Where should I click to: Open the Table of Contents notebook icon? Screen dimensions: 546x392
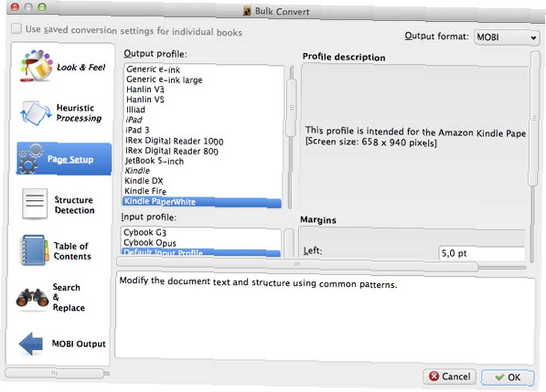tap(34, 250)
